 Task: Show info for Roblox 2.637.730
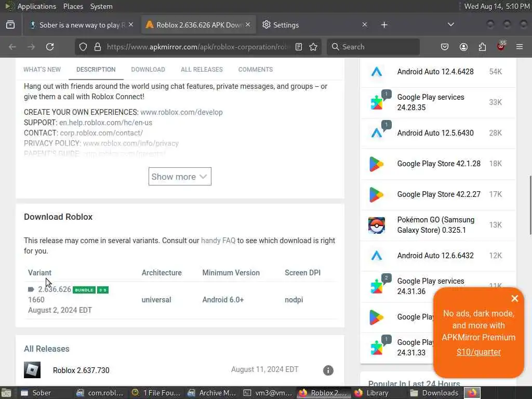[x=328, y=370]
